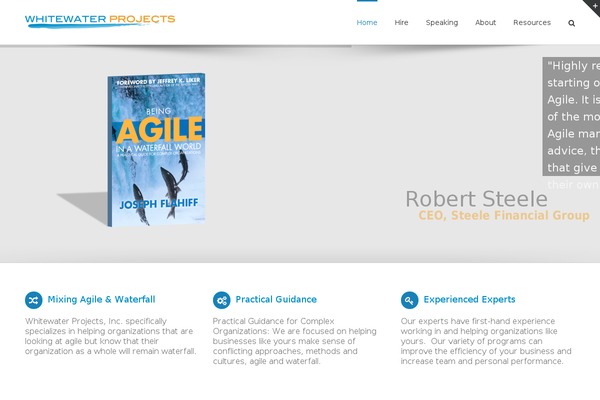Open the Speaking menu item
The width and height of the screenshot is (600, 400).
coord(442,23)
